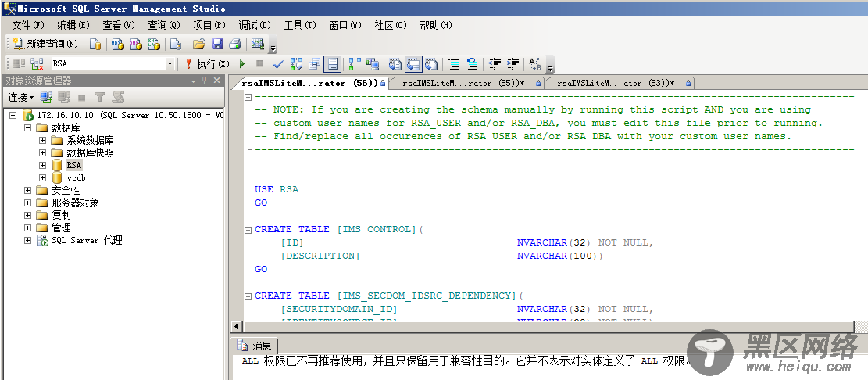Toggle Include Client Statistics
Screen dimensions: 868x380
click(x=373, y=64)
